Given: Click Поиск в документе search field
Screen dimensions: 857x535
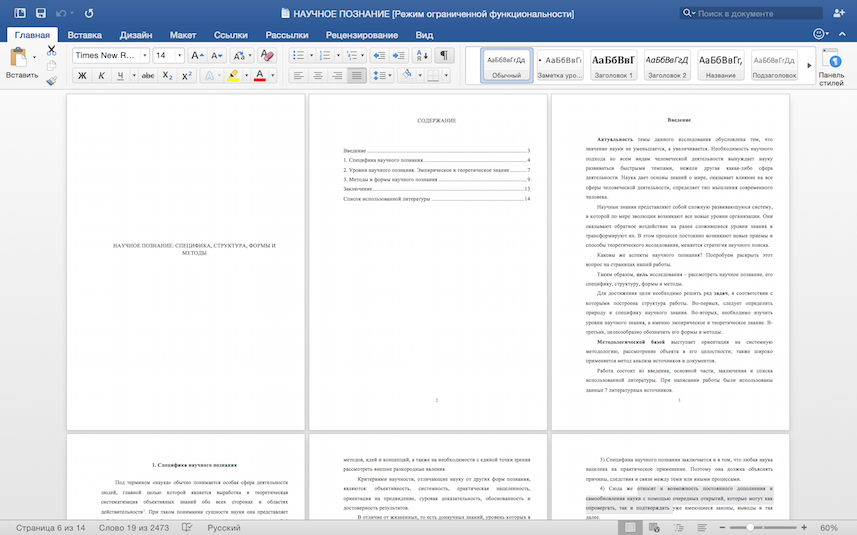Looking at the screenshot, I should tap(752, 13).
